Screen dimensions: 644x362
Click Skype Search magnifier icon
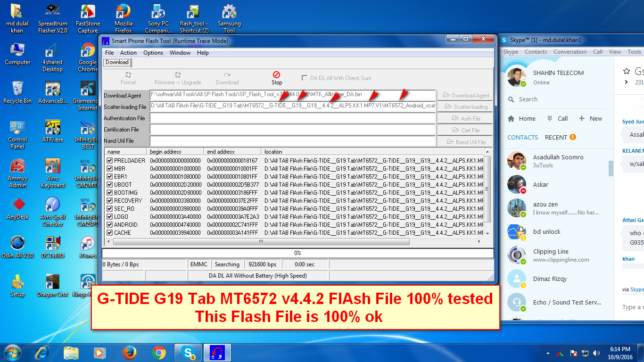(x=511, y=99)
